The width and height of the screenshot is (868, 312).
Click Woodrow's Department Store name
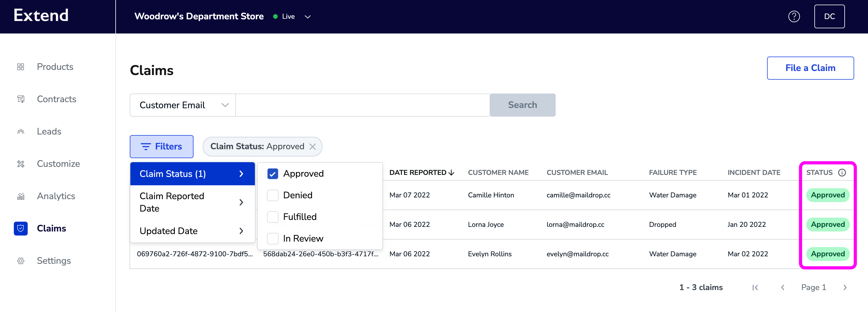click(x=199, y=16)
